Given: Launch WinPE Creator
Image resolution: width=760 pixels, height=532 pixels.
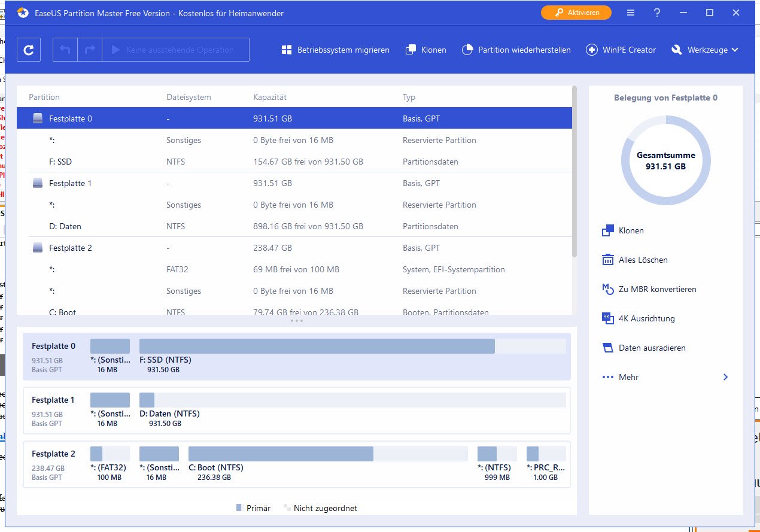Looking at the screenshot, I should coord(621,50).
